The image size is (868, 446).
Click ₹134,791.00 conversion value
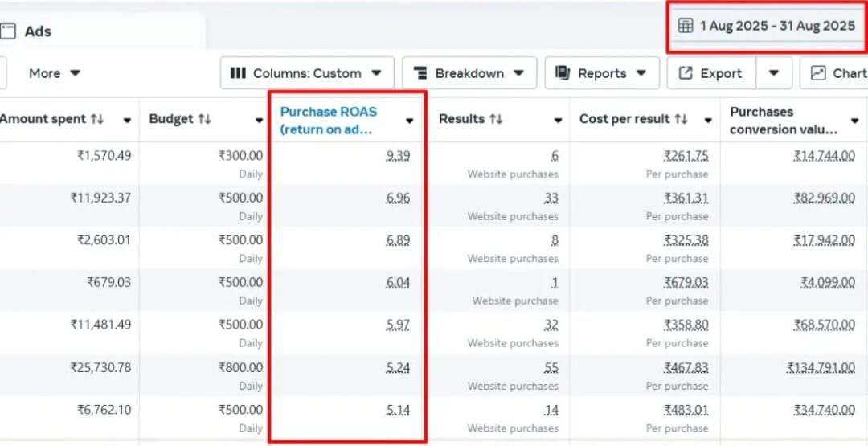tap(821, 367)
